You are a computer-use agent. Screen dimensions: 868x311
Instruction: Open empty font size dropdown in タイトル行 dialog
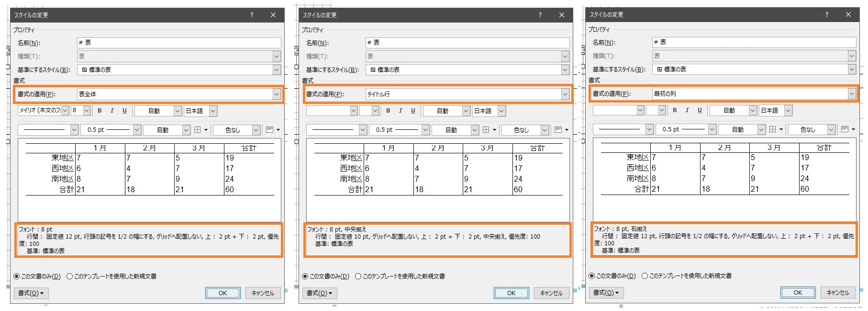pyautogui.click(x=369, y=111)
